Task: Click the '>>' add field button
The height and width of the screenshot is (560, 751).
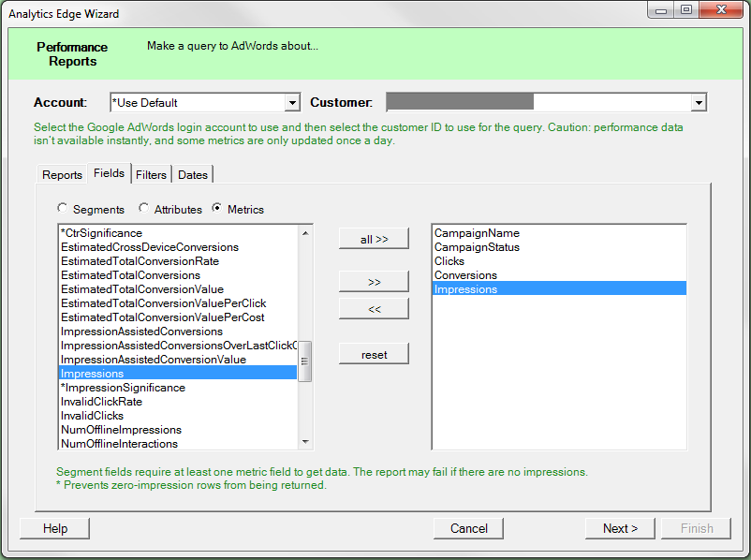Action: [374, 281]
